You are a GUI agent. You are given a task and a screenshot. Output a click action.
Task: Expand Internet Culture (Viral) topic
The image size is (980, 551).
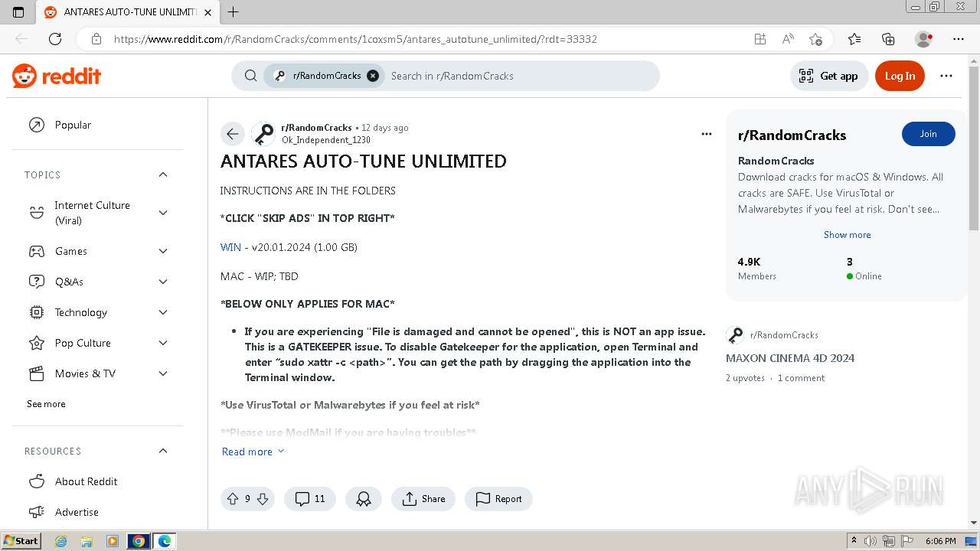(x=163, y=213)
